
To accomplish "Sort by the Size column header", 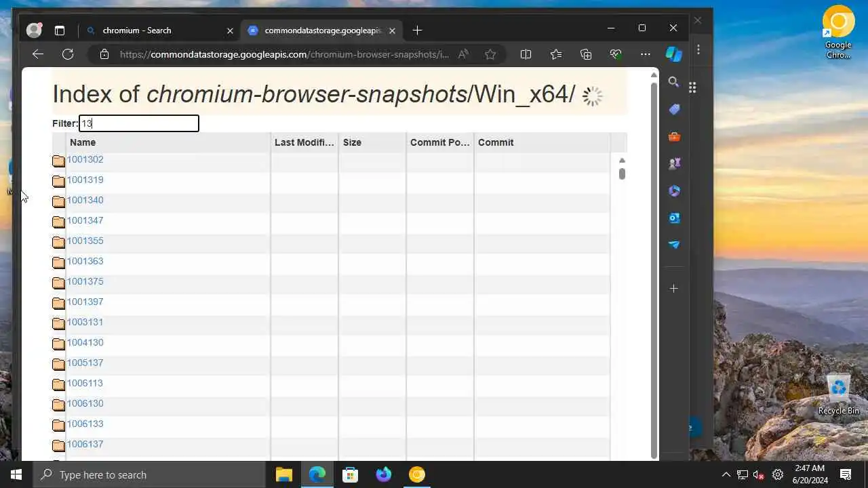I will point(372,142).
